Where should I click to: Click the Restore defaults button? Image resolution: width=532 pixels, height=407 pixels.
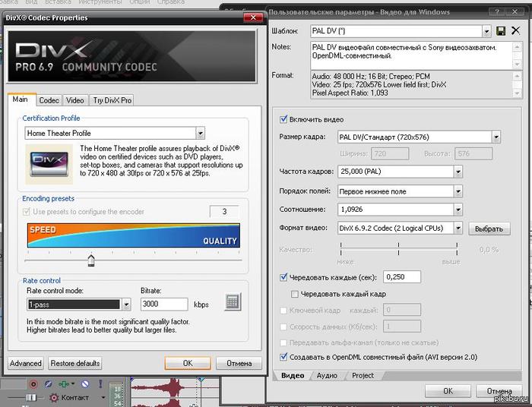tap(75, 363)
